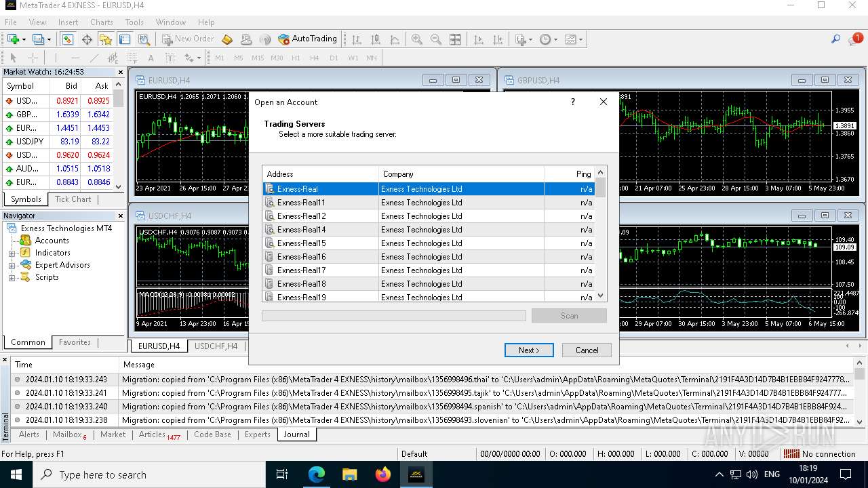Click the search magnifier icon top right
The image size is (868, 488).
click(836, 39)
